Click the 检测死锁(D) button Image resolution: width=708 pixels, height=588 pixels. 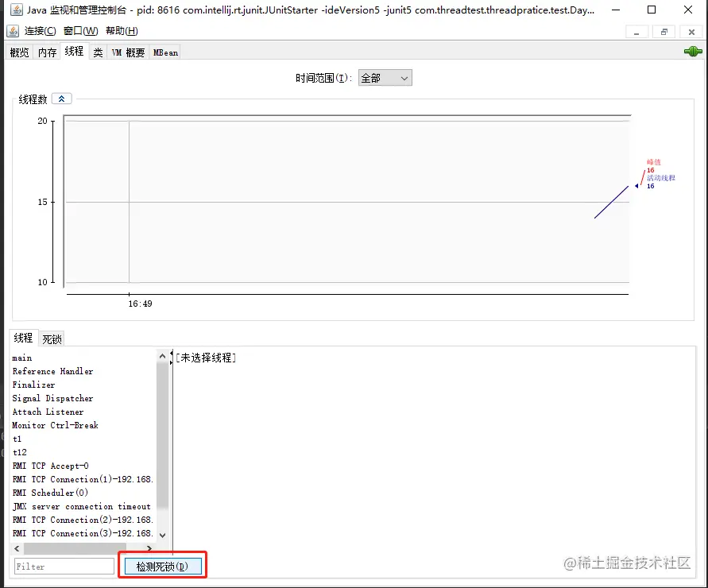tap(163, 567)
